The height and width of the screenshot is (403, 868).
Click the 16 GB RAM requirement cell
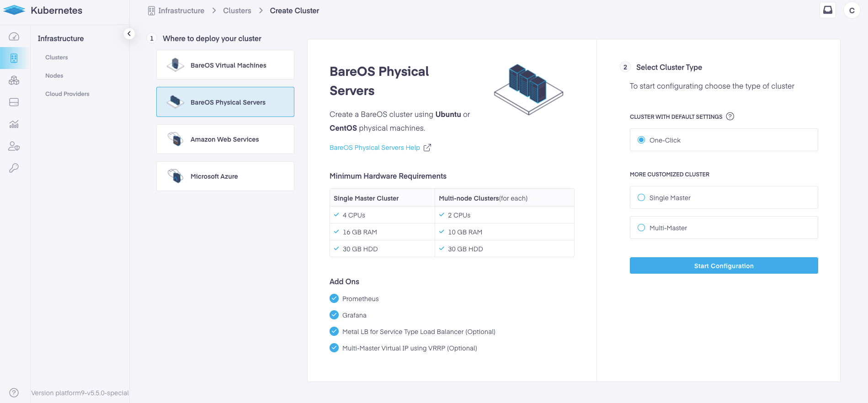(382, 232)
